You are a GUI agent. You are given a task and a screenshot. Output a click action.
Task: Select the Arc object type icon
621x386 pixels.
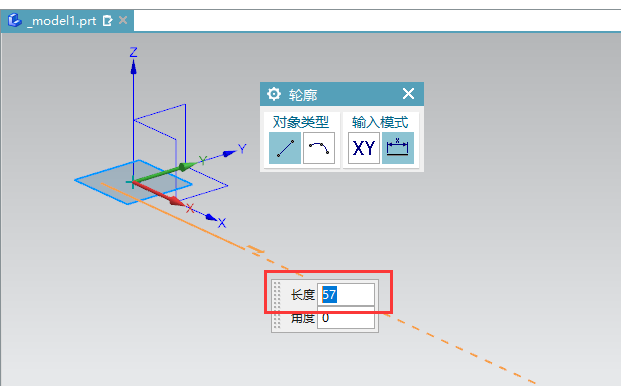click(x=319, y=148)
